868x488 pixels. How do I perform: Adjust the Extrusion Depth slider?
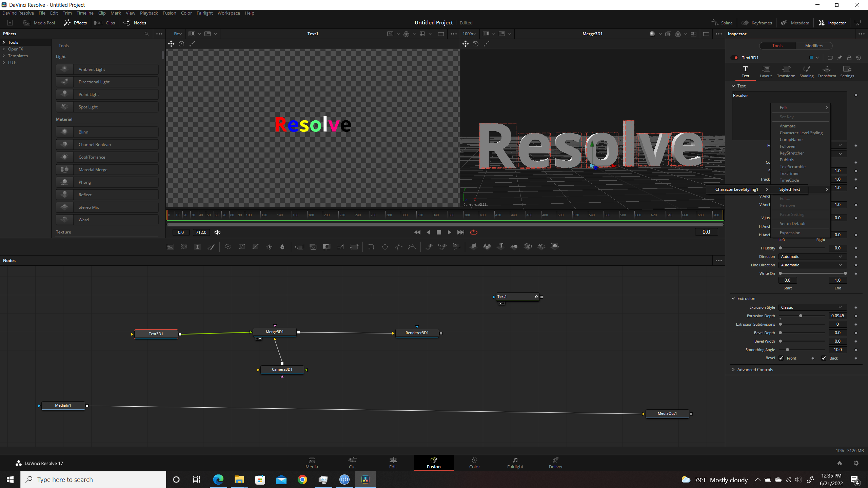click(801, 316)
